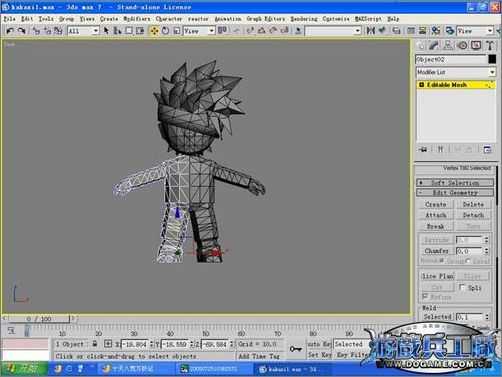
Task: Open the Edit menu
Action: pos(27,19)
